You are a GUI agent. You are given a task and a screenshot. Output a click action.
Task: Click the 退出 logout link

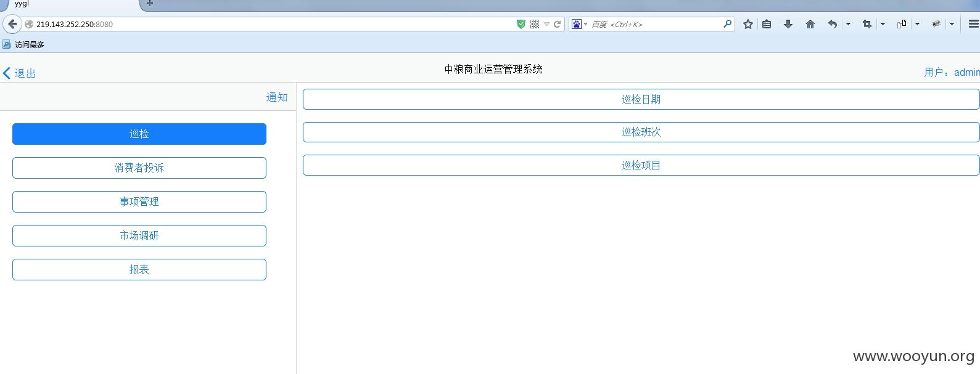tap(25, 73)
